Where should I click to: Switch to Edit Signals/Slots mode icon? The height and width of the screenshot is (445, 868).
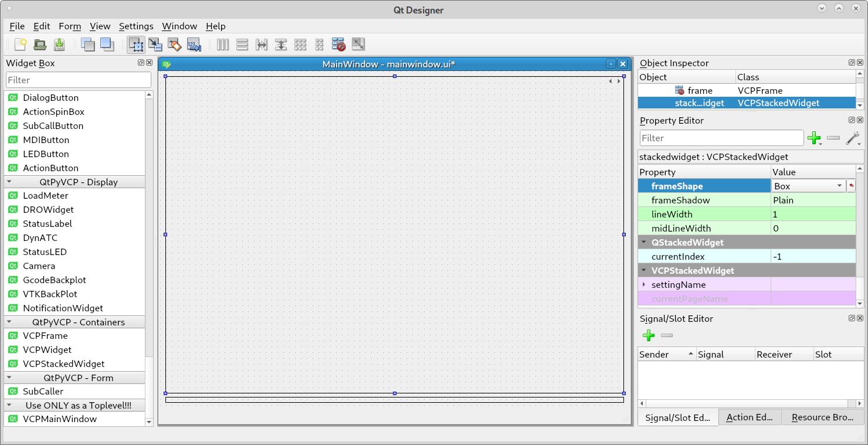155,44
